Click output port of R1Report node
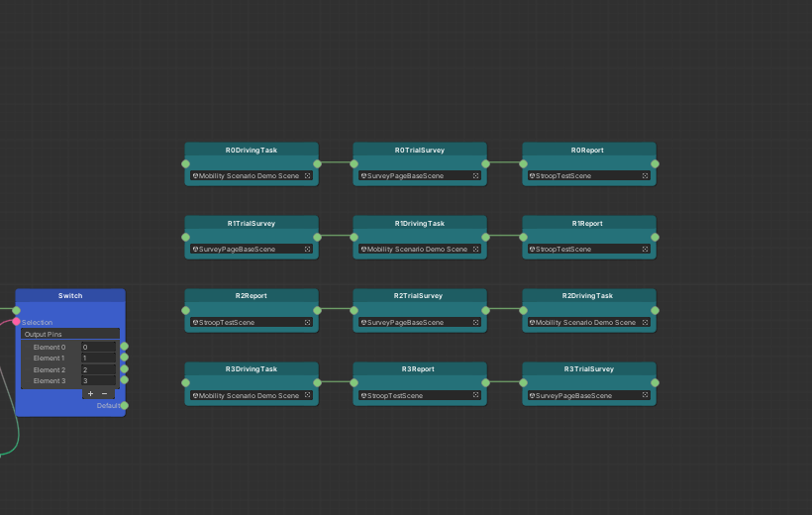812x515 pixels. click(656, 238)
